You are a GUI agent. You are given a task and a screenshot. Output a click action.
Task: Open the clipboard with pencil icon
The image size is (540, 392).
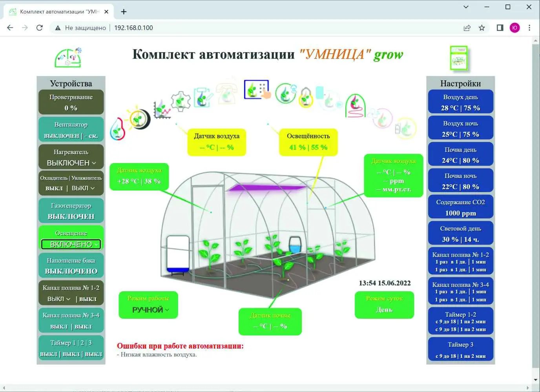coord(203,96)
